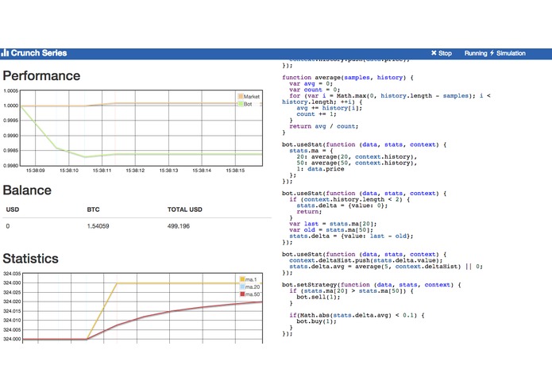
Task: Click the 324.030 statistics axis label
Action: point(12,282)
